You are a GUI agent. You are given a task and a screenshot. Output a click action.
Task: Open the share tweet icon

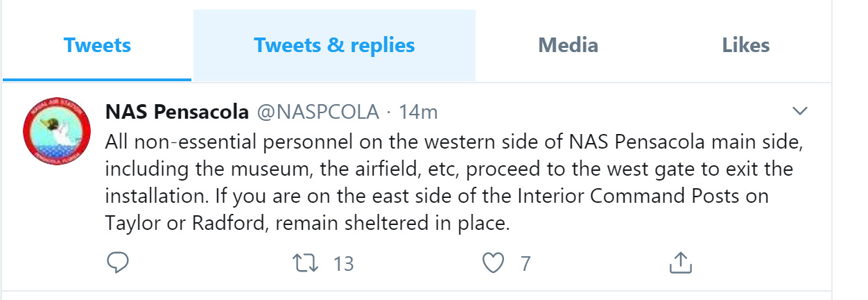coord(680,263)
